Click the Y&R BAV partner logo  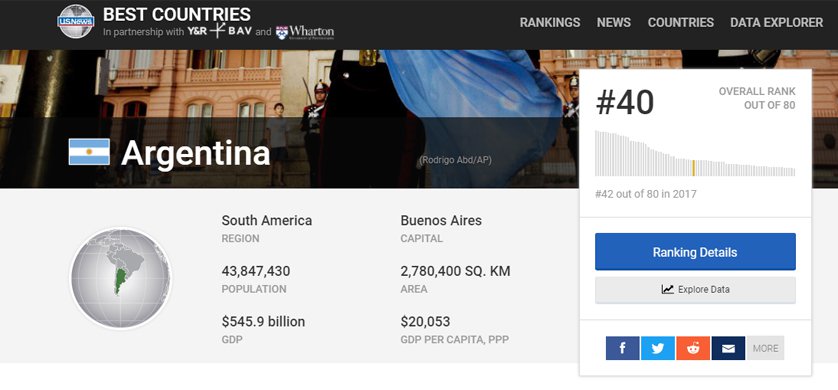click(220, 31)
